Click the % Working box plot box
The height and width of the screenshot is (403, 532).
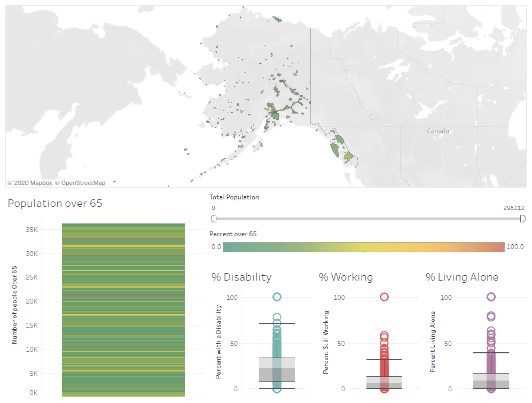384,382
